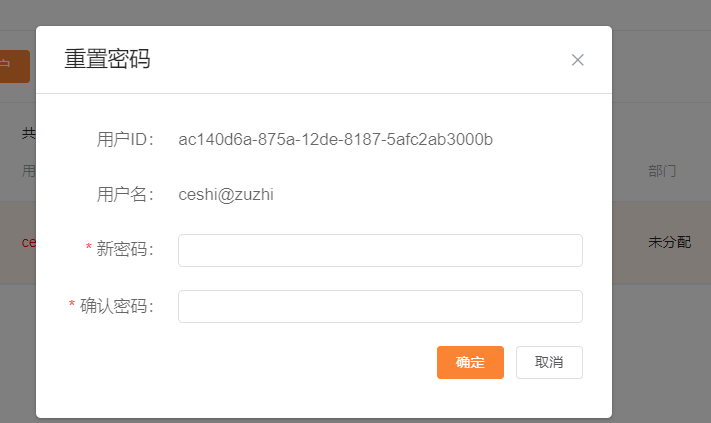The image size is (711, 423).
Task: Click the red asterisk beside 确认密码
Action: click(72, 304)
